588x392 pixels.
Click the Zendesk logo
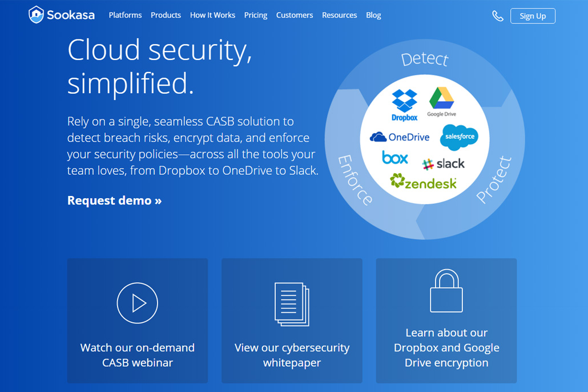(x=424, y=182)
